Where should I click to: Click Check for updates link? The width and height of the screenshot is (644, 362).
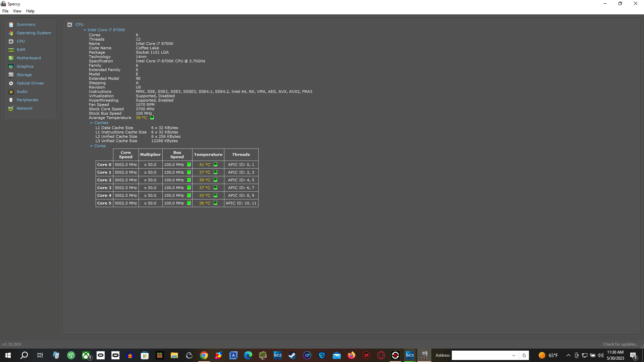coord(621,344)
